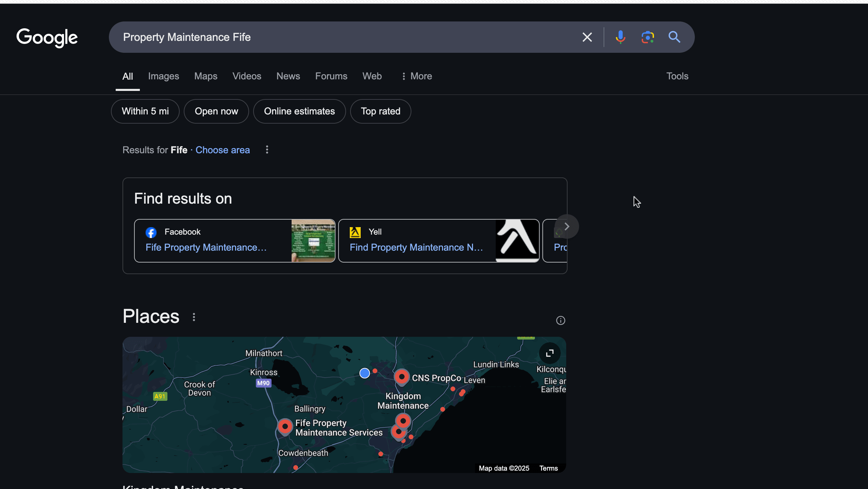Switch to the Web tab

pos(372,76)
